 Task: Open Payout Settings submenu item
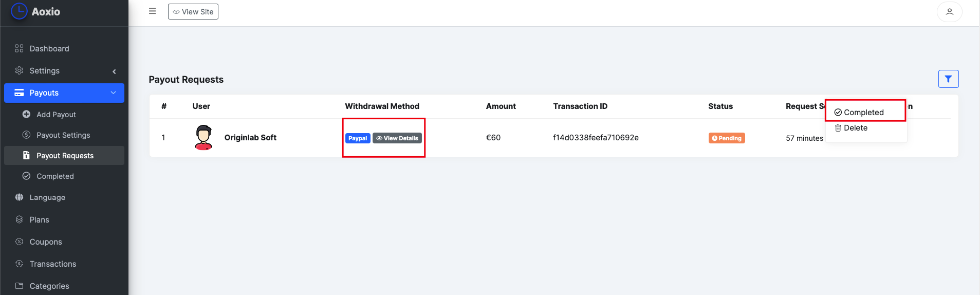click(63, 135)
